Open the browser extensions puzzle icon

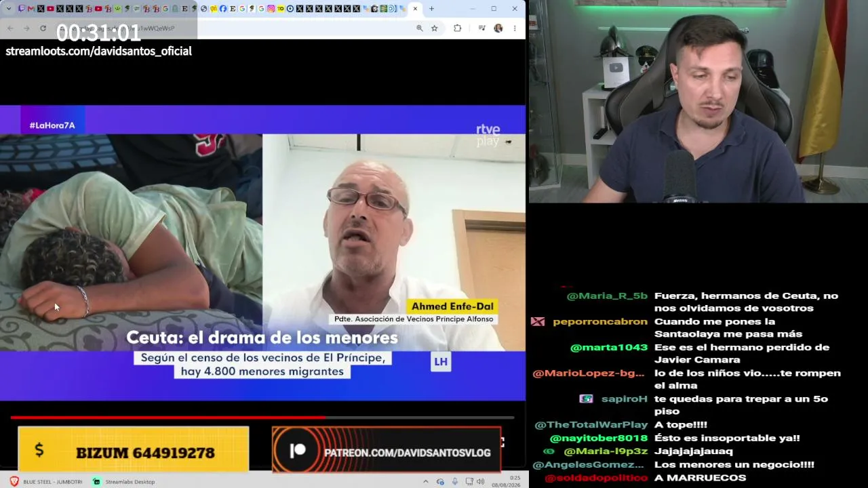458,28
